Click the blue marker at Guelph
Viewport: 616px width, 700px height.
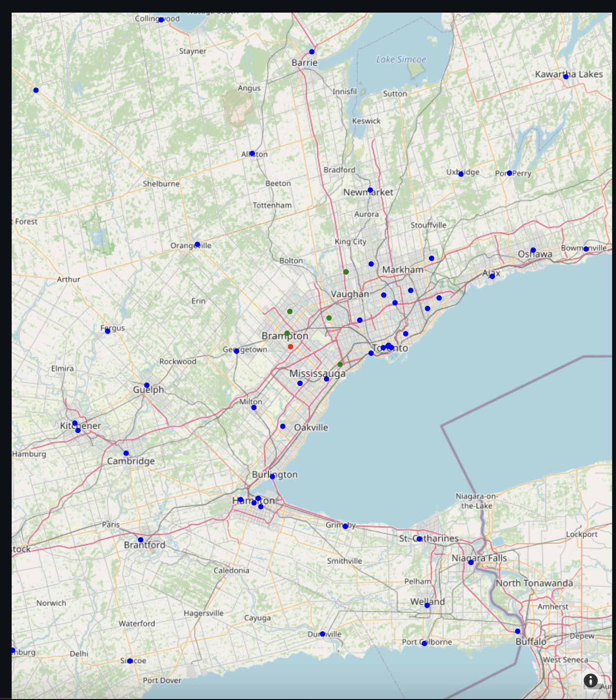point(147,385)
